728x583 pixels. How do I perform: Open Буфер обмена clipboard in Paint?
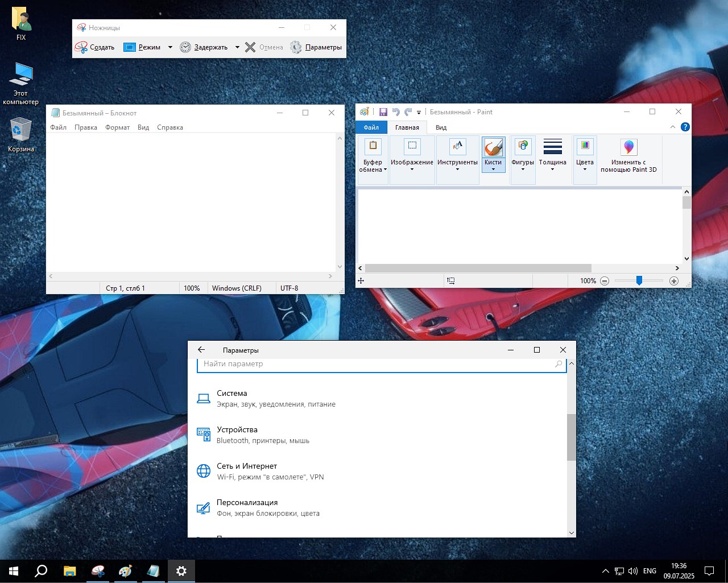tap(373, 155)
